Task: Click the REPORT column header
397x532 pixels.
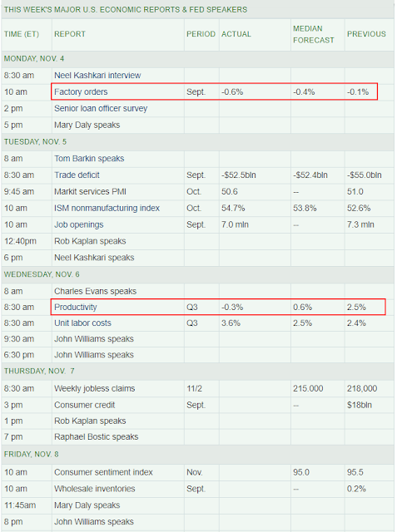Action: [x=70, y=34]
